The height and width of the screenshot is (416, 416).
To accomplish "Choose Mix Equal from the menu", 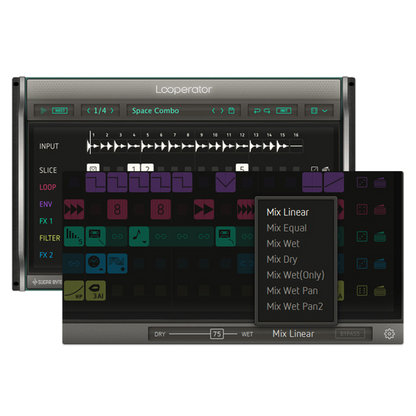I will click(287, 228).
